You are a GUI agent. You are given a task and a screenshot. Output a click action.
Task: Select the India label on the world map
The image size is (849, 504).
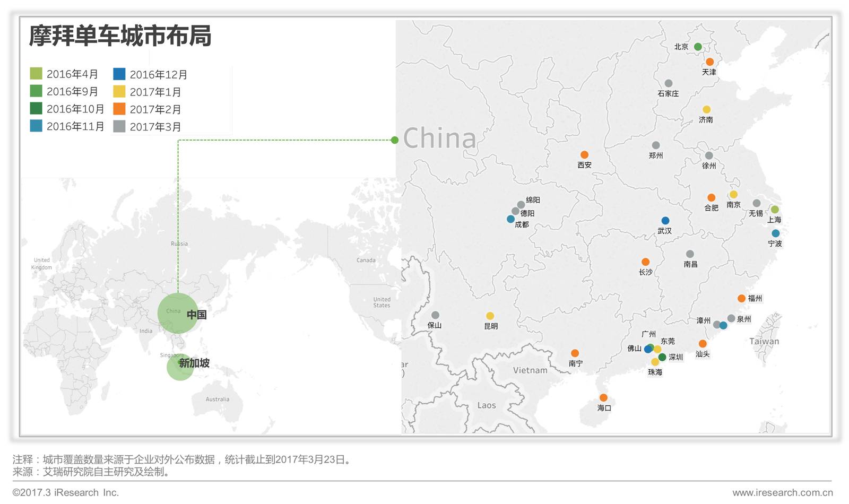tap(146, 331)
